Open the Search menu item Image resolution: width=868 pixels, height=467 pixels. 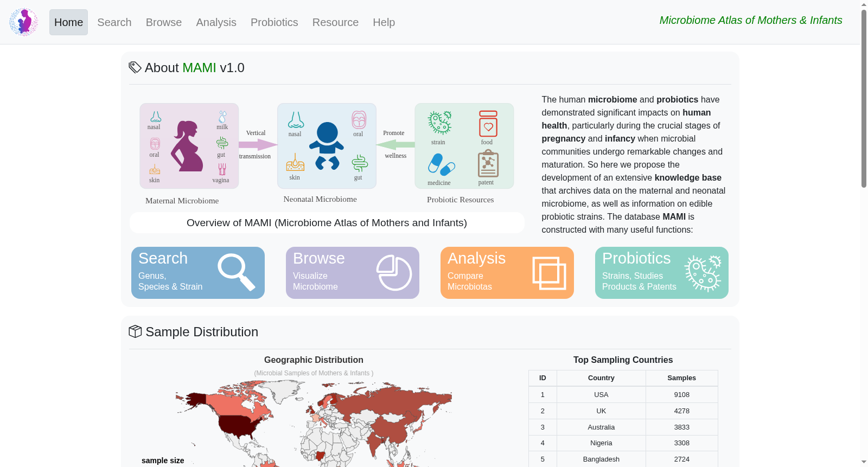point(114,22)
